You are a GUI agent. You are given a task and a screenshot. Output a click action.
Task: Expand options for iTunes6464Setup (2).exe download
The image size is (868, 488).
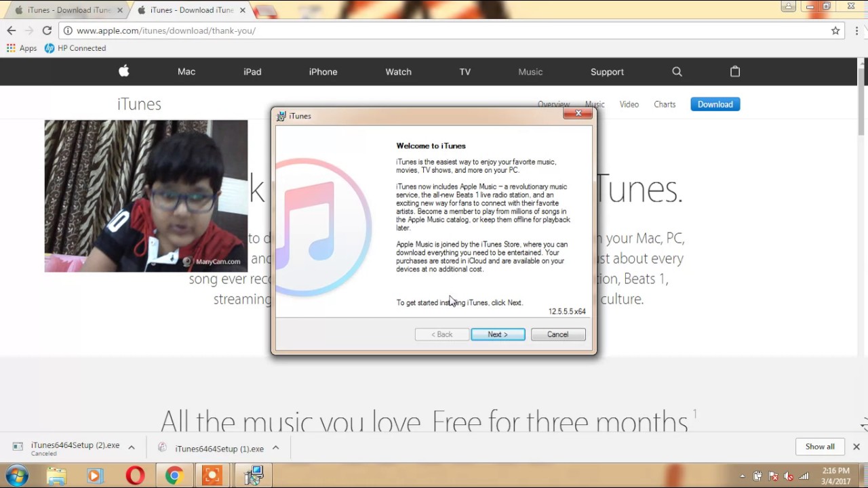click(x=132, y=447)
